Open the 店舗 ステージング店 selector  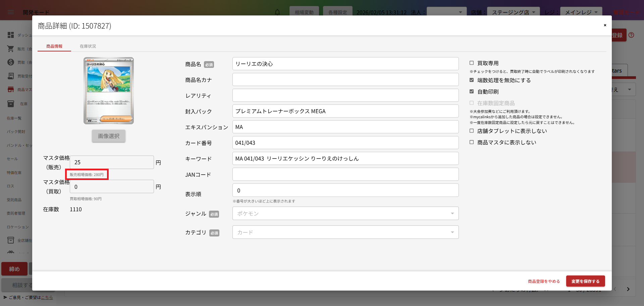tap(513, 12)
